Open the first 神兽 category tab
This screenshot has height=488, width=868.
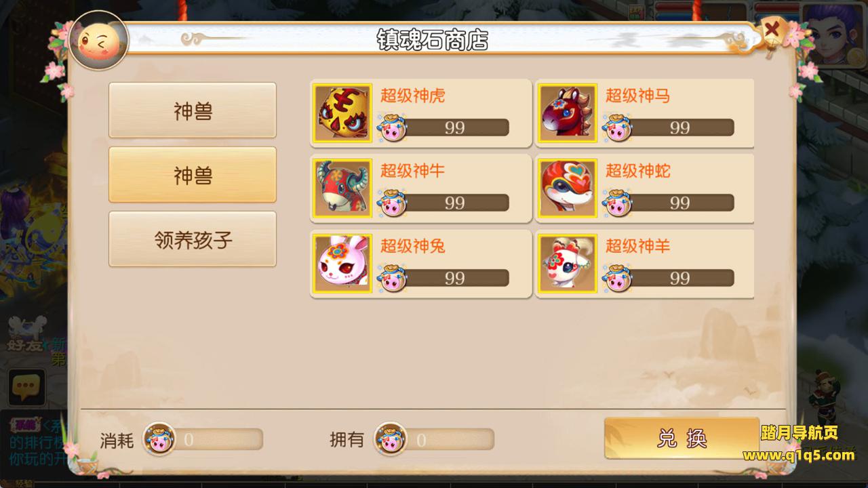(193, 110)
